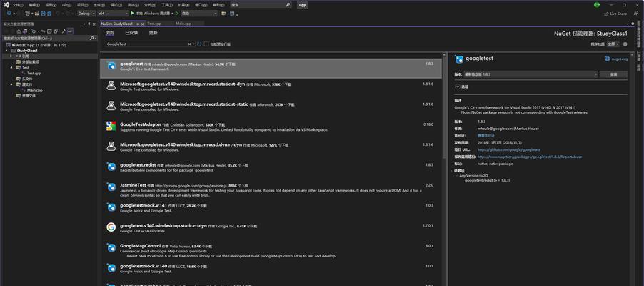The width and height of the screenshot is (644, 286).
Task: Click the 安装 install button
Action: click(x=613, y=74)
